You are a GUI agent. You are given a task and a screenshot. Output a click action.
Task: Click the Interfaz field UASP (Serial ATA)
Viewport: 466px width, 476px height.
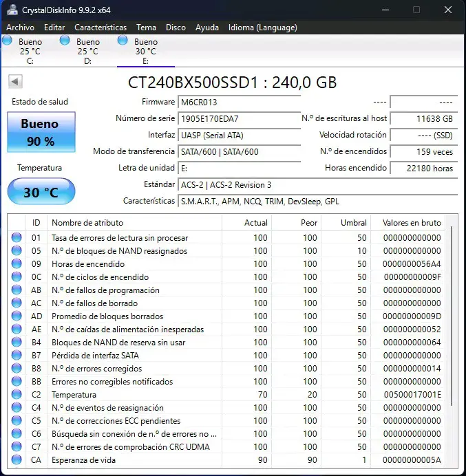239,135
